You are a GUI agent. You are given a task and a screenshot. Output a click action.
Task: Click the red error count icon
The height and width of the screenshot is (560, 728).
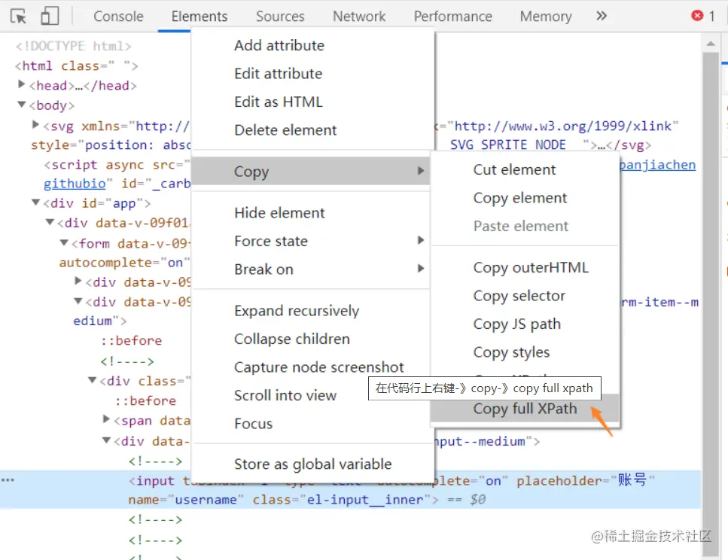coord(697,16)
